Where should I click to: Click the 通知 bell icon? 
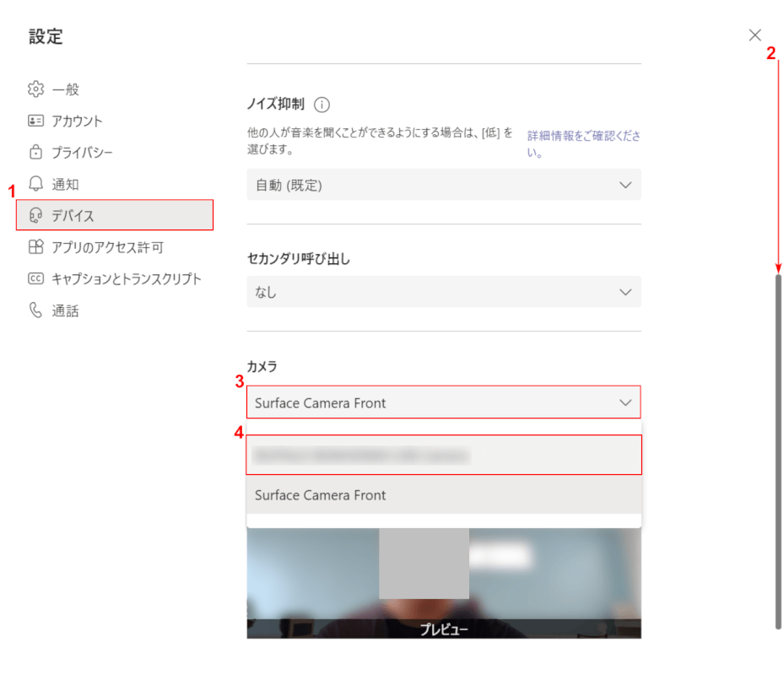point(35,183)
